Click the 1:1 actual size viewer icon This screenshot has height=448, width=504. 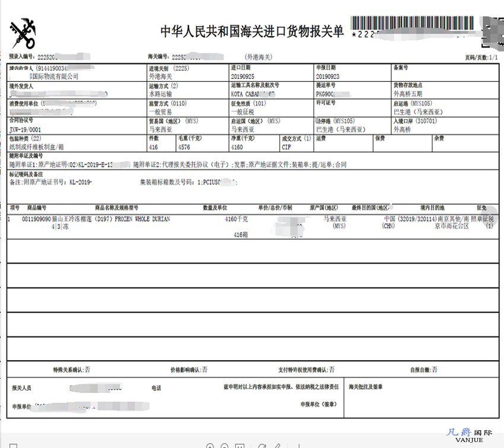pyautogui.click(x=240, y=445)
